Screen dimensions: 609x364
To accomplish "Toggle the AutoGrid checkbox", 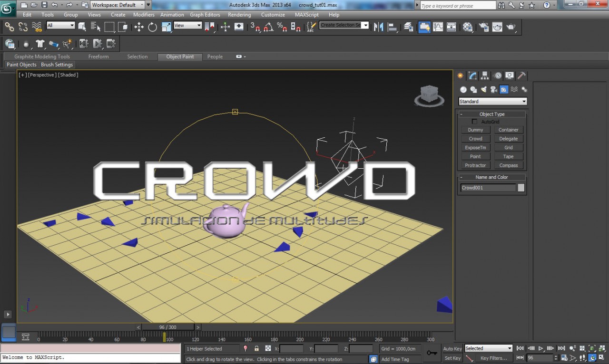I will [x=474, y=122].
